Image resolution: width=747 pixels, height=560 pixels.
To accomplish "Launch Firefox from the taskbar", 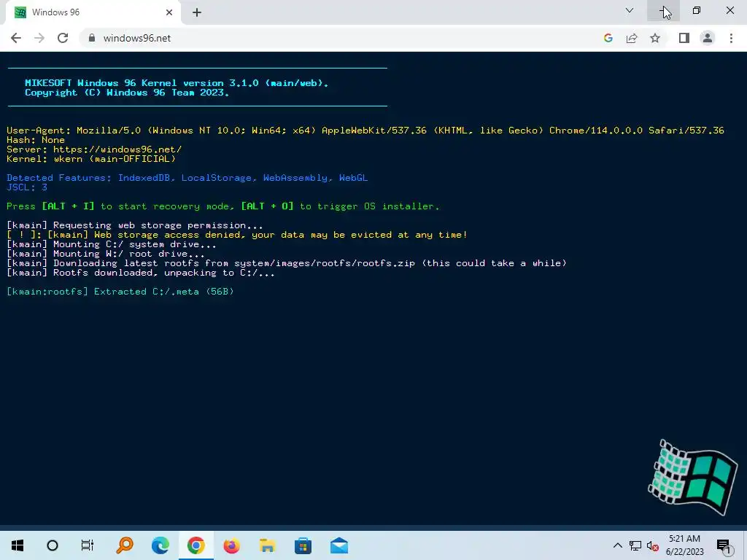I will (x=231, y=545).
